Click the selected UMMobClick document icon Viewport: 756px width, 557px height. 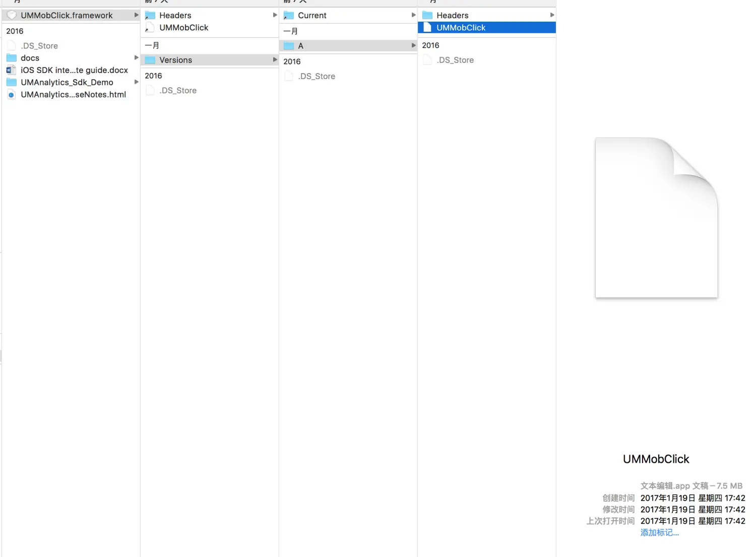pos(427,27)
